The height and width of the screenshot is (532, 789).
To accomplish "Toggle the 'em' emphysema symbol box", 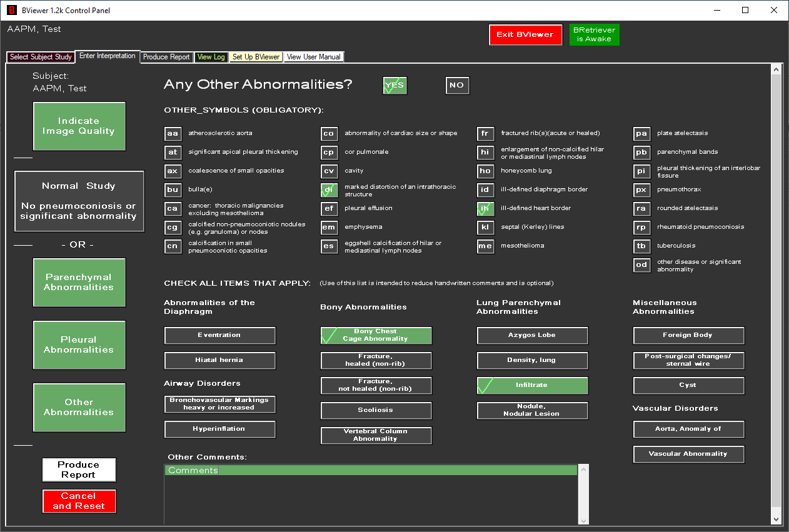I will [329, 228].
